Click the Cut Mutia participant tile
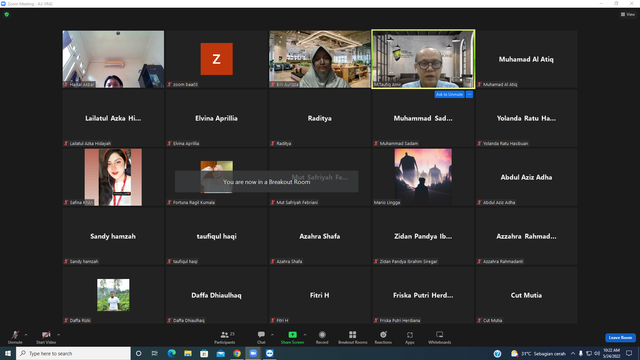 point(526,295)
